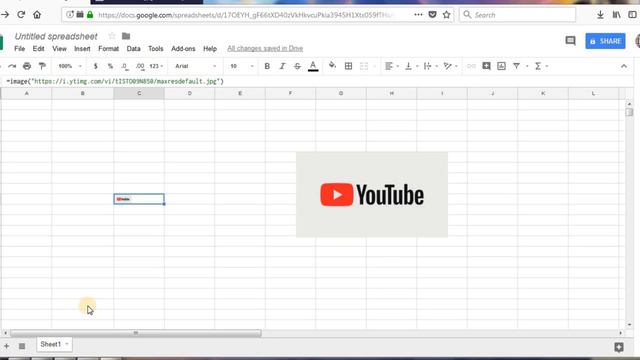
Task: Click the formula bar image formula
Action: point(115,81)
